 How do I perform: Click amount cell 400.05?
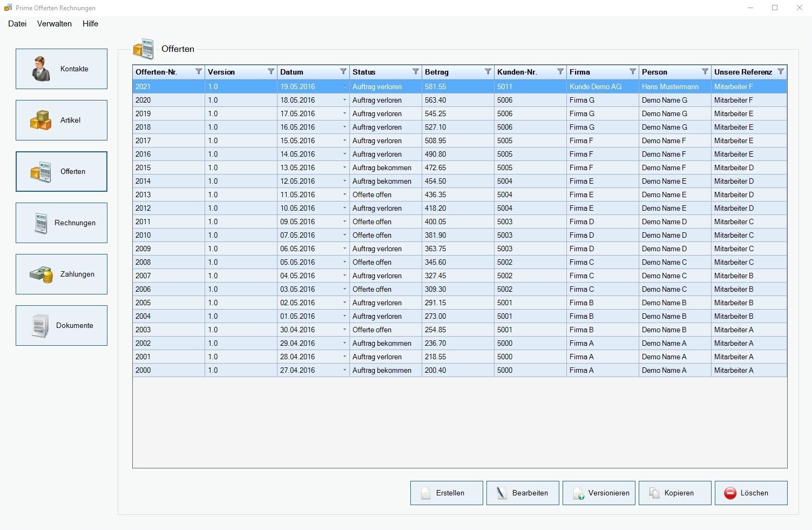pos(458,222)
